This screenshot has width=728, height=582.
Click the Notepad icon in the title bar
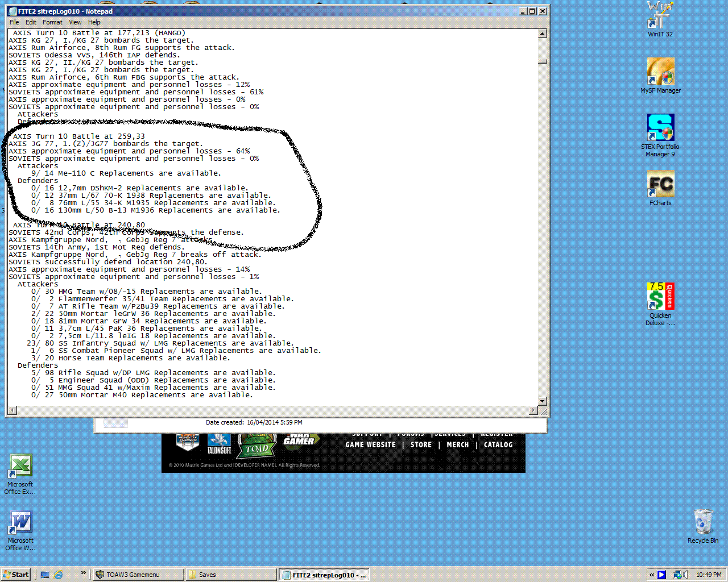(x=13, y=11)
